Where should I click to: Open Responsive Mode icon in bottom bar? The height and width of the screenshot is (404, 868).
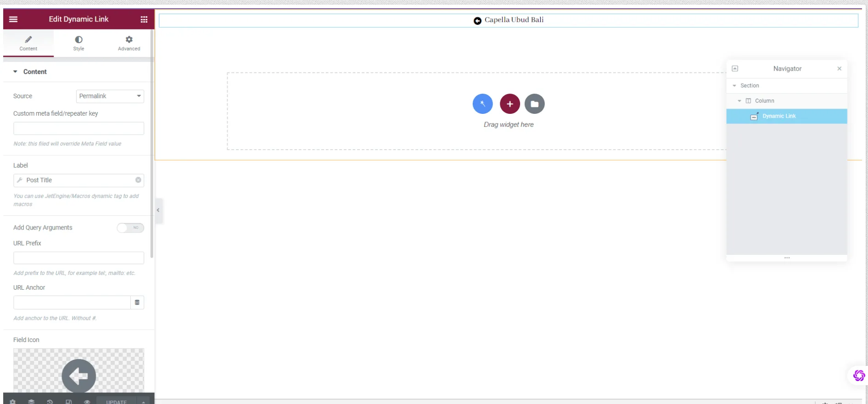(68, 401)
